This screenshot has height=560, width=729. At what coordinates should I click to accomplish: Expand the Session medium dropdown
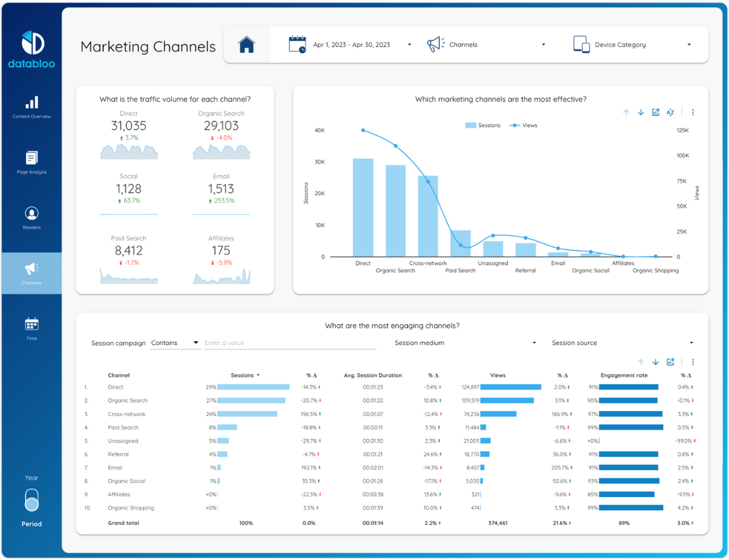[465, 343]
